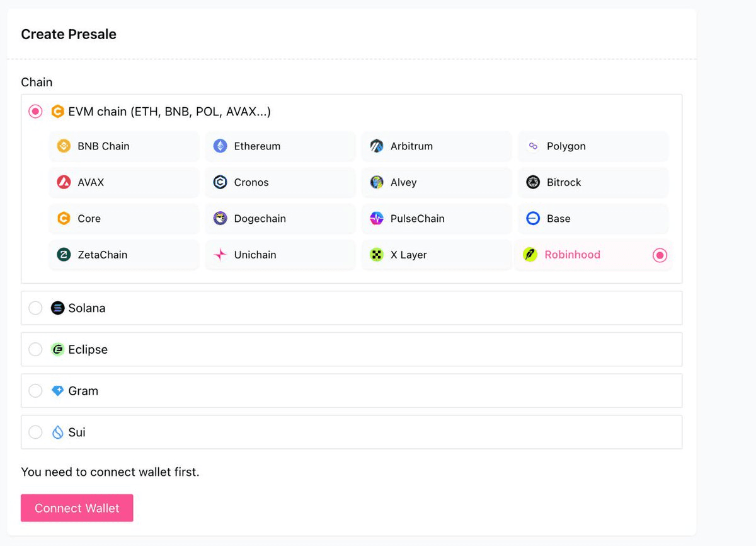
Task: Choose the ZetaChain network label
Action: (x=102, y=255)
